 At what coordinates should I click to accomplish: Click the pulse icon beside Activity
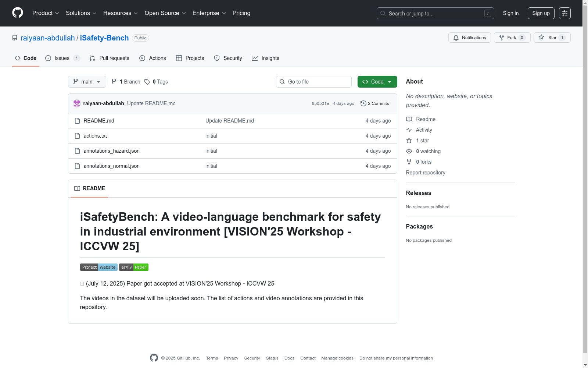pos(409,130)
